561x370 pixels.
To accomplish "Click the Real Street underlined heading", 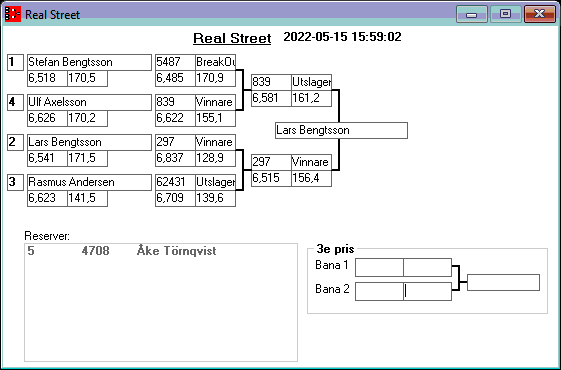I will [232, 38].
